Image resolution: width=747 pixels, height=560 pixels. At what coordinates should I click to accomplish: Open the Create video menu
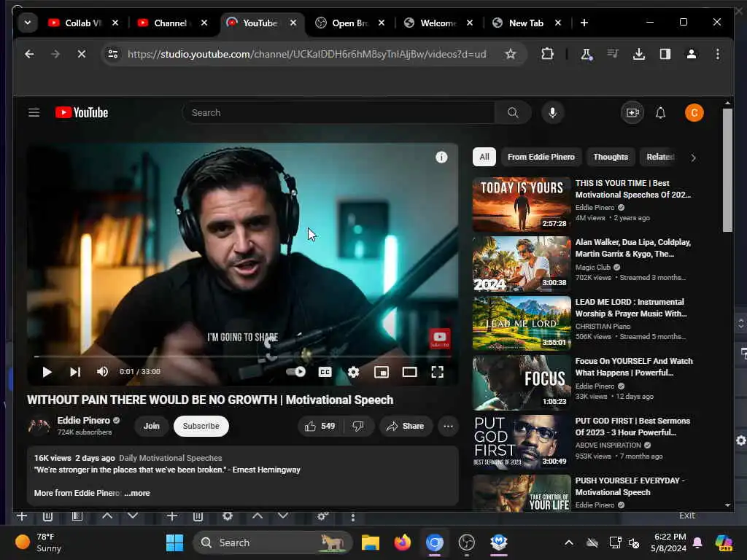[x=632, y=113]
